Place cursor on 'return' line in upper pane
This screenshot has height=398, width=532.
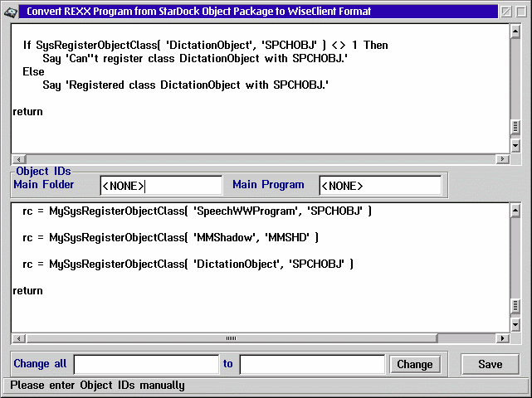tap(28, 111)
